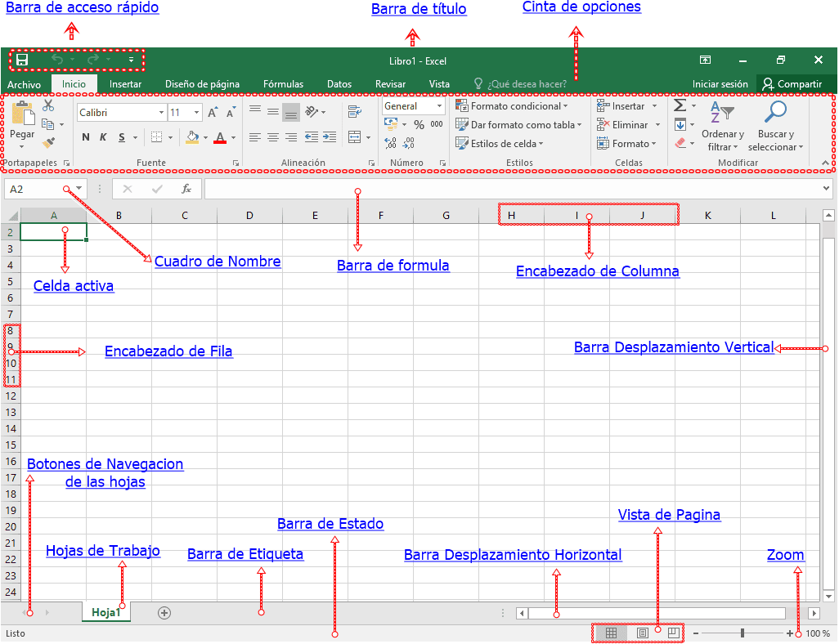Viewport: 839px width, 644px height.
Task: Toggle bold formatting with the N button
Action: pyautogui.click(x=86, y=136)
